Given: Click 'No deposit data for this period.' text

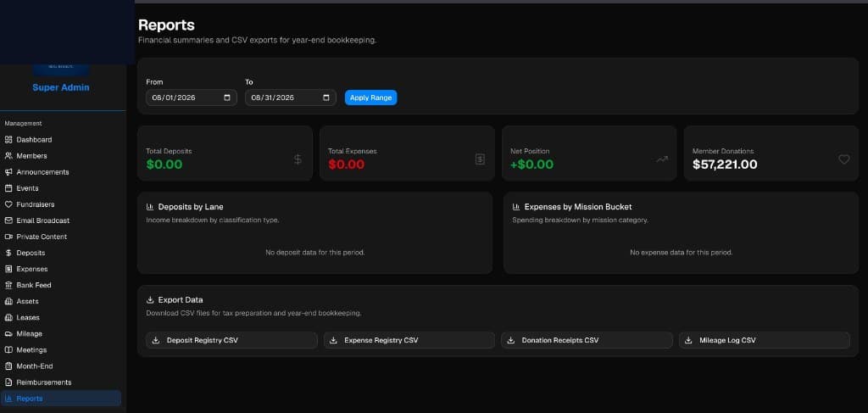Looking at the screenshot, I should pos(315,253).
